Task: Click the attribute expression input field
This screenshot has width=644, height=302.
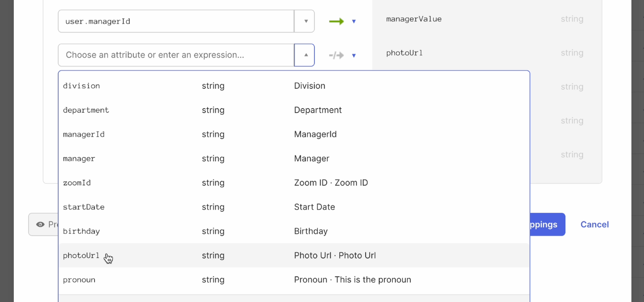Action: tap(176, 55)
